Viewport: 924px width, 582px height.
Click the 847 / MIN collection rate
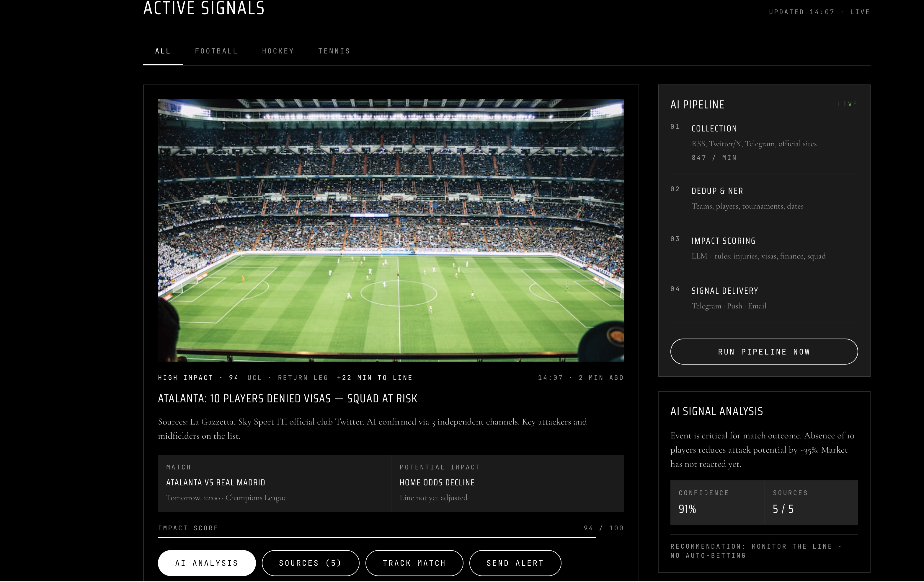click(714, 158)
